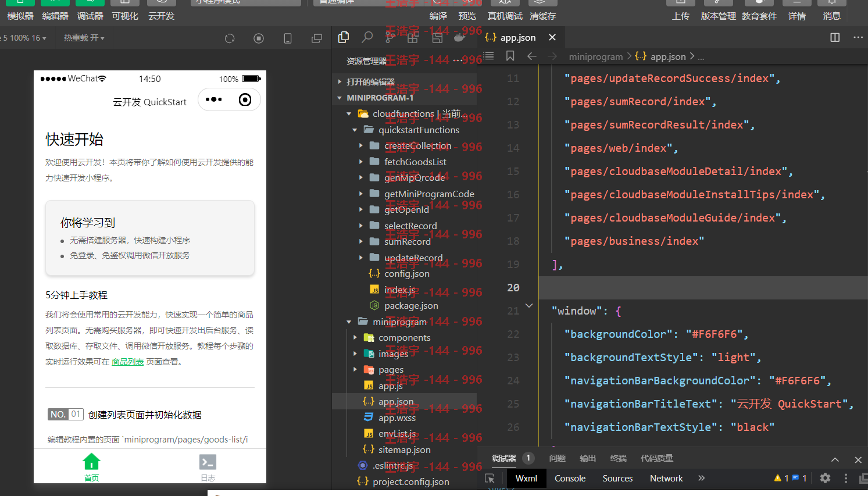The width and height of the screenshot is (868, 496).
Task: Click the Upload toolbar button
Action: click(681, 16)
